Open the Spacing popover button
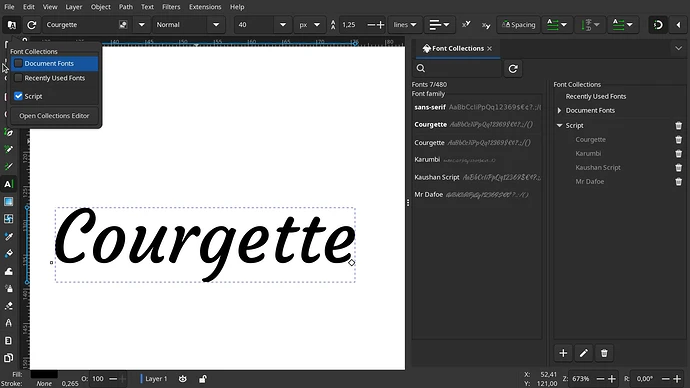 click(518, 25)
